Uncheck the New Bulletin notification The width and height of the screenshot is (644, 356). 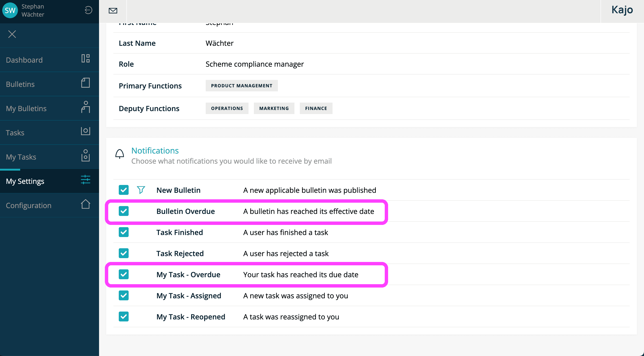pos(124,190)
